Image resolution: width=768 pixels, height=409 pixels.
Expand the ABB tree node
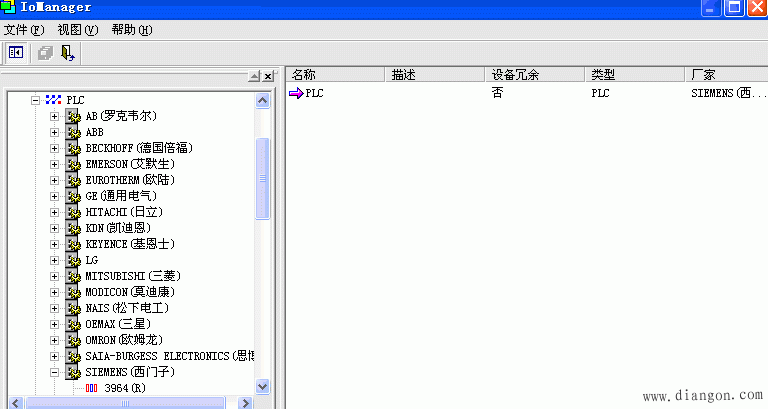point(54,132)
